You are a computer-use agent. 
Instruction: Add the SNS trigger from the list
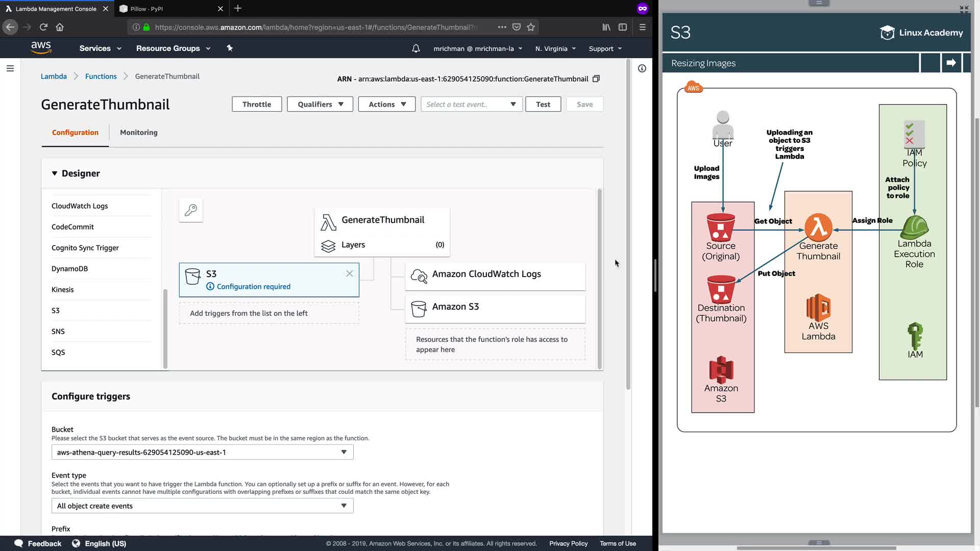click(x=58, y=331)
